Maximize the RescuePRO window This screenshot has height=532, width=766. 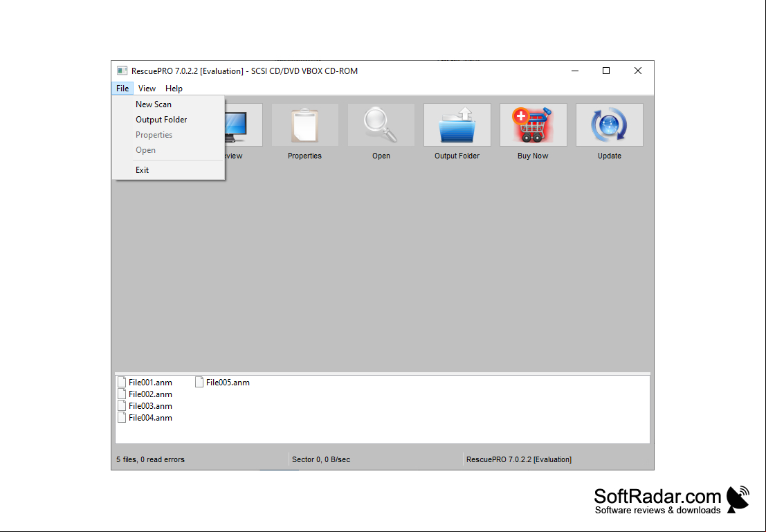point(606,71)
